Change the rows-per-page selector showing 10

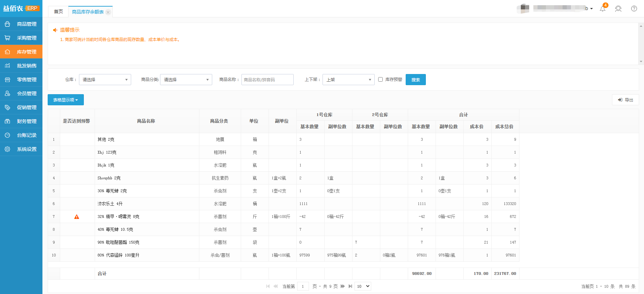[363, 286]
